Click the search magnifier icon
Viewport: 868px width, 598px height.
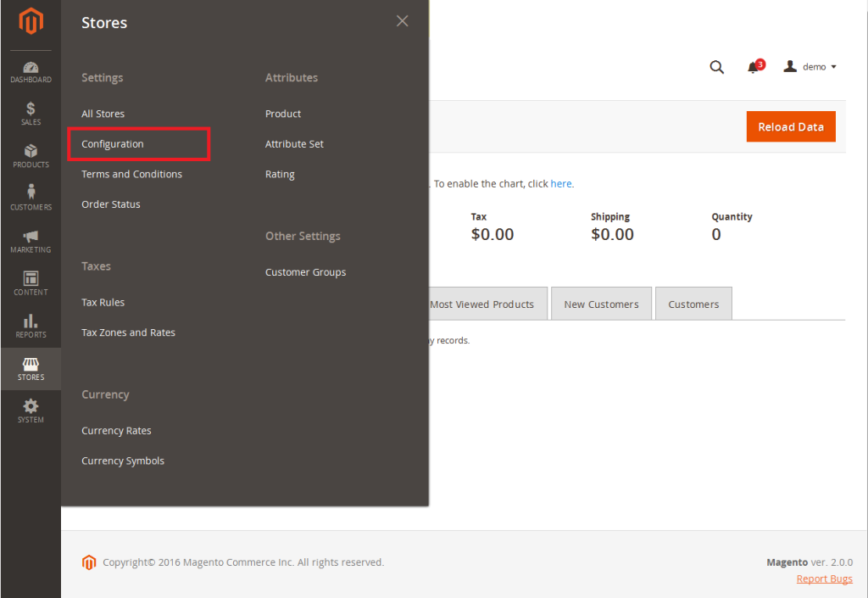tap(716, 67)
